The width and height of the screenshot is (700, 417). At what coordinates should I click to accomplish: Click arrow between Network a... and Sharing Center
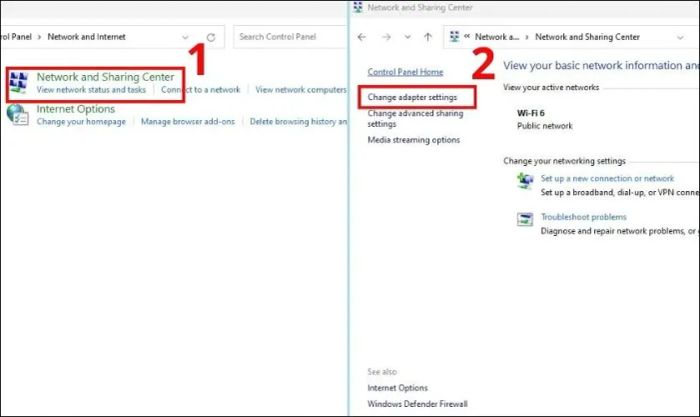[x=527, y=37]
